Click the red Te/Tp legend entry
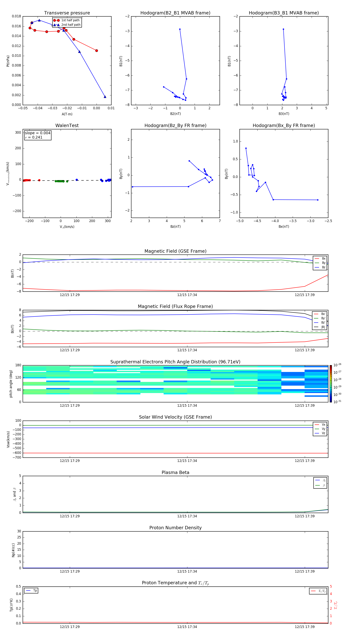Viewport: 351px width, 644px height. (318, 591)
